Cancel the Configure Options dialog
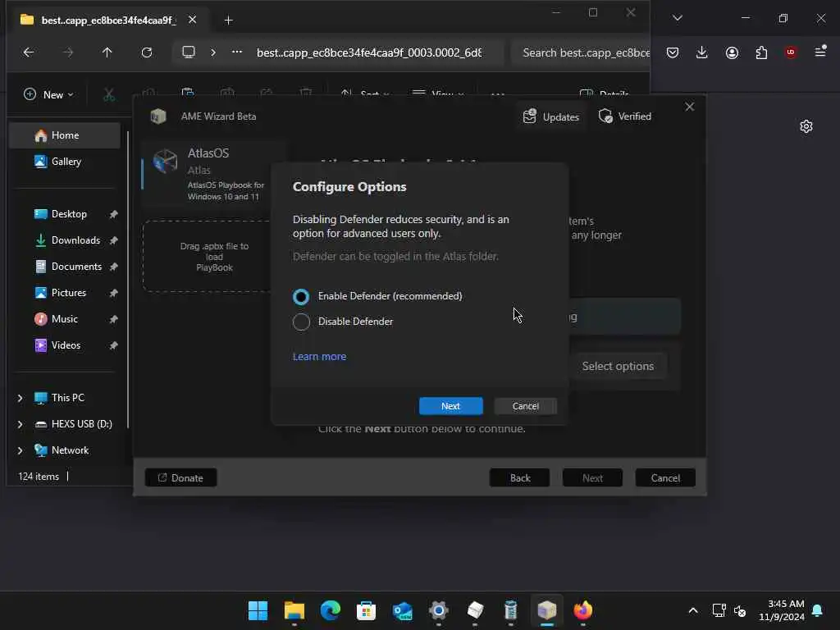 tap(525, 406)
